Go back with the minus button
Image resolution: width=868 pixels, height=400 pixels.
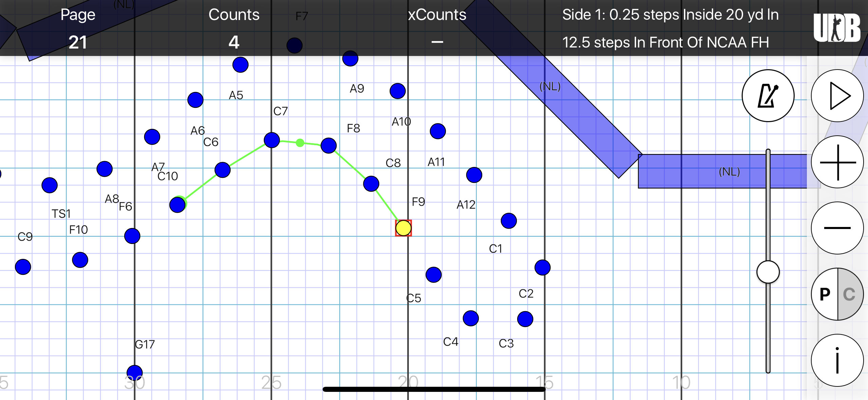[x=837, y=228]
